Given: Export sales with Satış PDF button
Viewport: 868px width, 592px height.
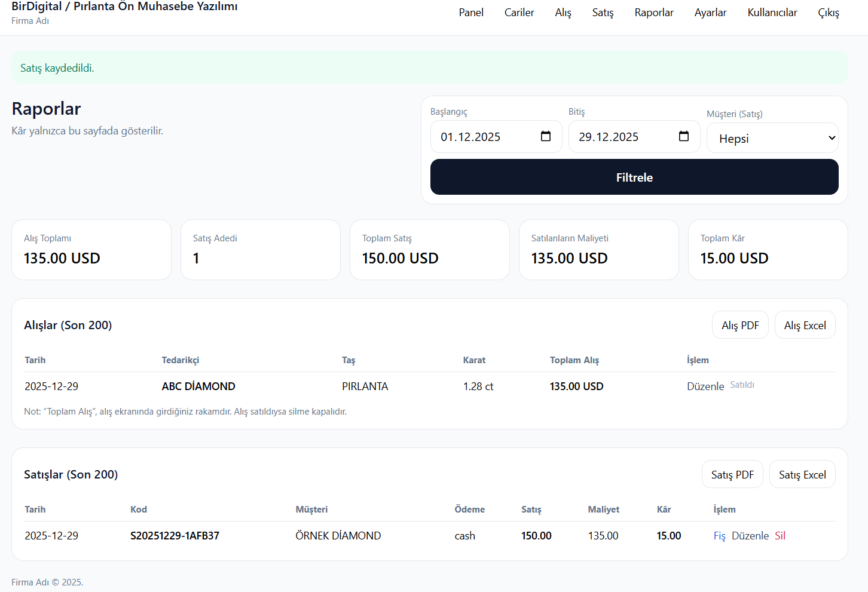Looking at the screenshot, I should 732,475.
